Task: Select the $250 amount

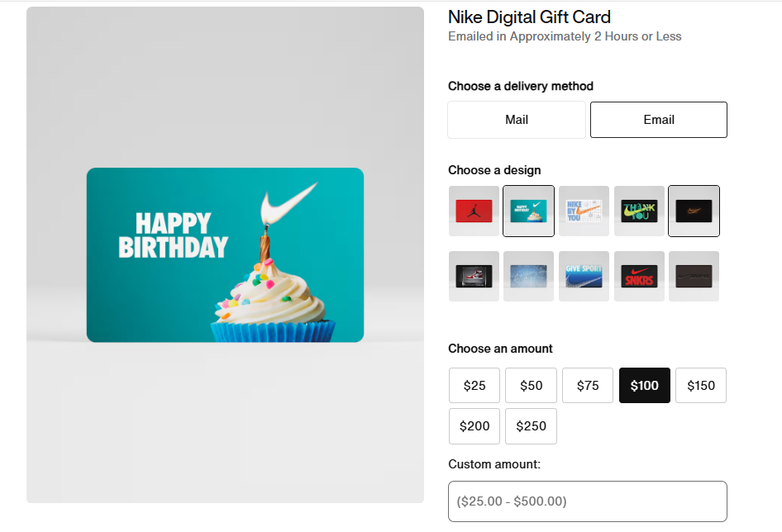Action: click(531, 425)
